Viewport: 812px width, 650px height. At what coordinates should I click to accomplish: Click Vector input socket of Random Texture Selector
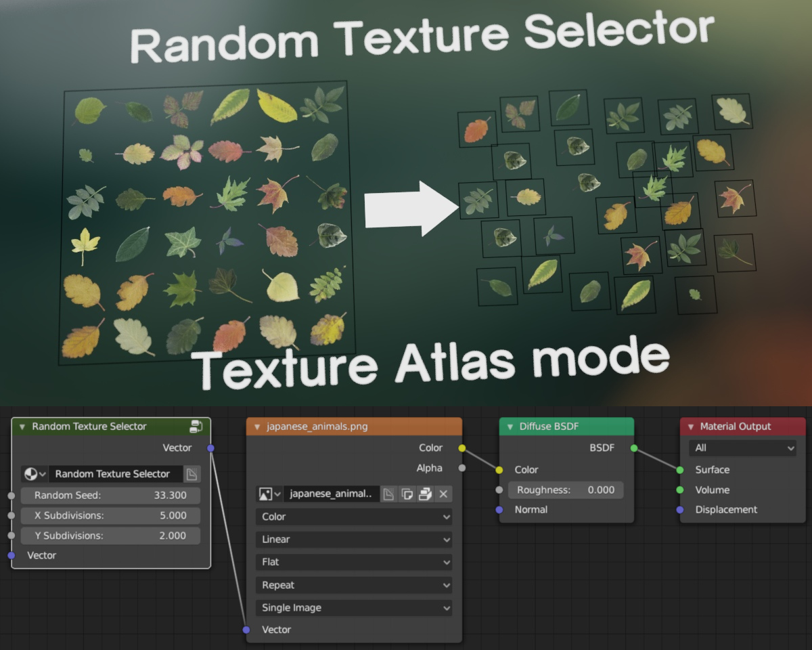tap(12, 555)
